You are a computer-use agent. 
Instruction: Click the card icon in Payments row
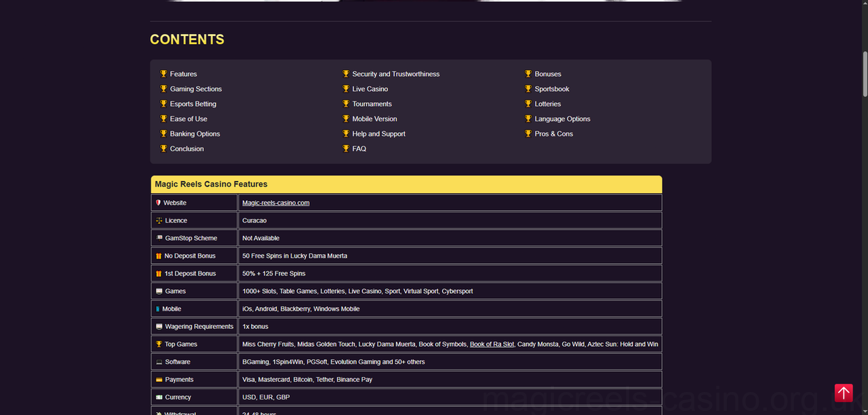[159, 380]
